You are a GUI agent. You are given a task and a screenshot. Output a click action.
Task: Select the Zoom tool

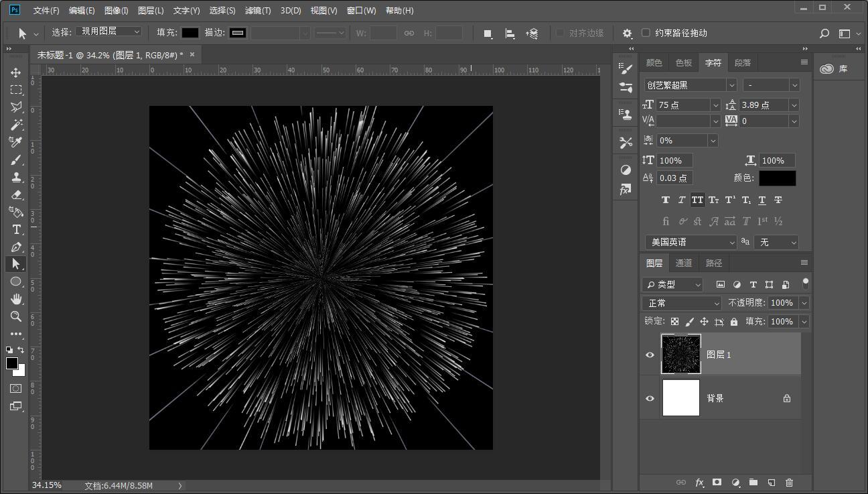click(x=16, y=316)
